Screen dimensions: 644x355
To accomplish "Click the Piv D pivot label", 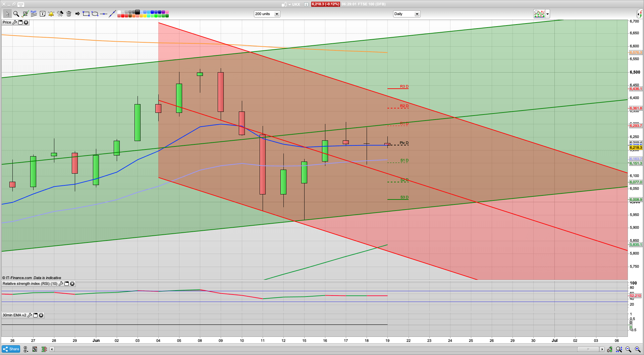I will point(404,143).
